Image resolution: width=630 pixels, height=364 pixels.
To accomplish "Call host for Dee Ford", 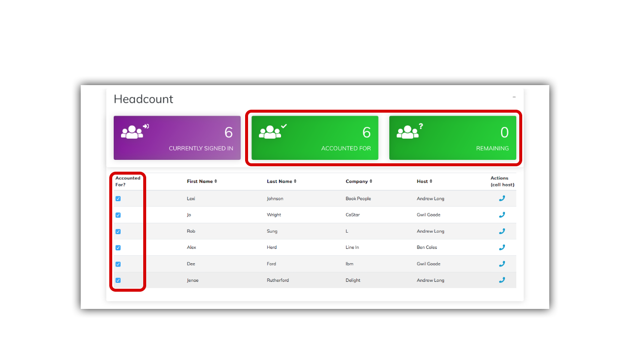I will pyautogui.click(x=502, y=264).
